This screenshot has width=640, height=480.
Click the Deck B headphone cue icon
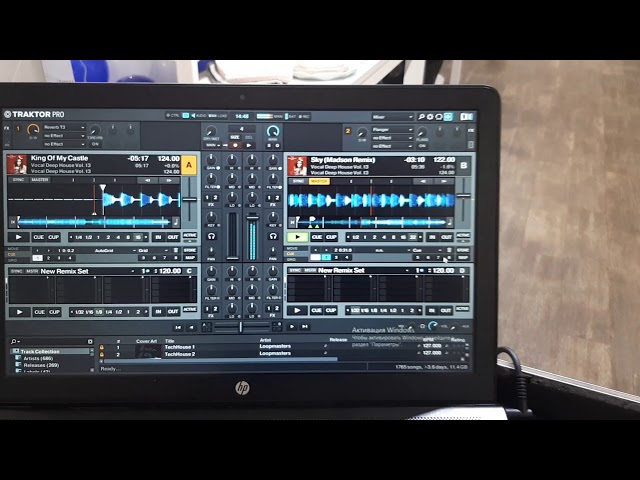tap(273, 236)
